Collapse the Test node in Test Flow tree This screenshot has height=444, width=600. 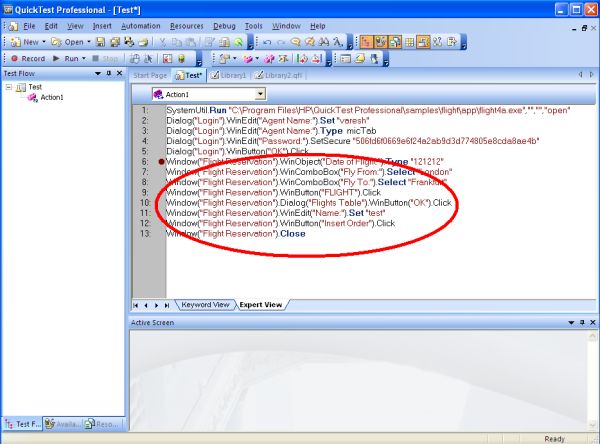[x=8, y=87]
